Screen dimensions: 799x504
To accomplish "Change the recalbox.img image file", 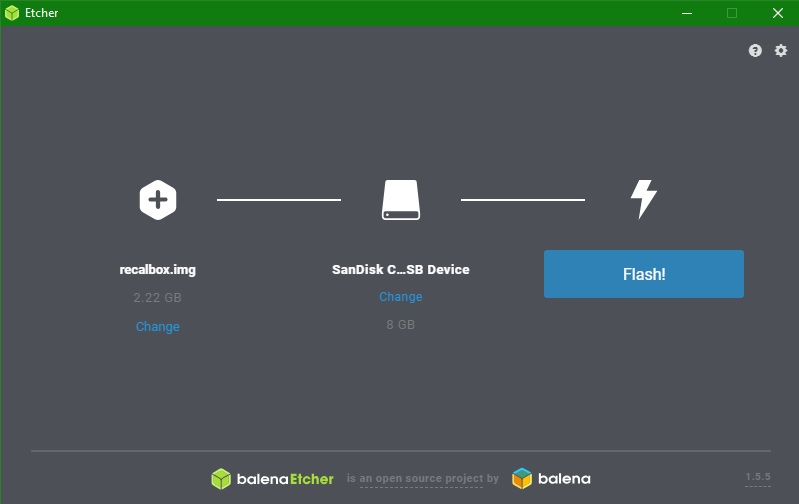I will [x=157, y=327].
